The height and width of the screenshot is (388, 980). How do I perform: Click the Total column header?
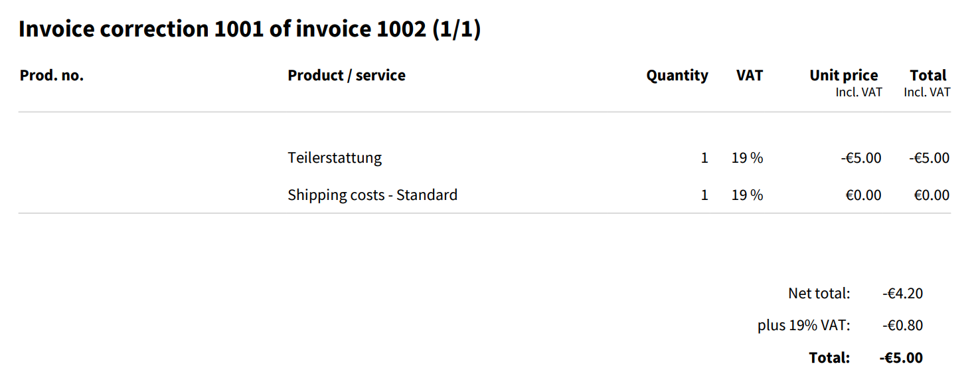click(x=928, y=76)
